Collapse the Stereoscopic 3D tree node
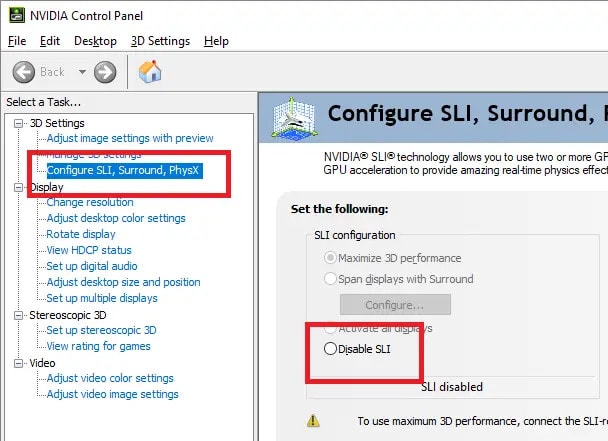Screen dimensions: 608x441 19,315
